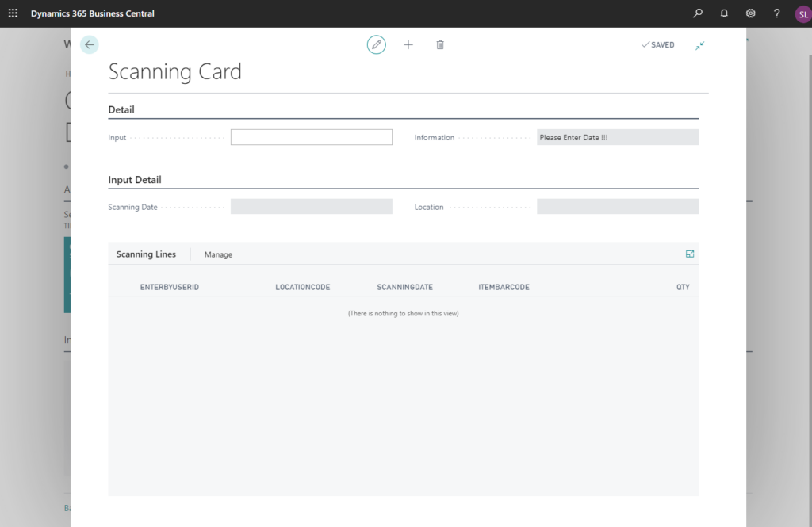
Task: Open focus mode for Scanning Lines list
Action: click(x=689, y=254)
